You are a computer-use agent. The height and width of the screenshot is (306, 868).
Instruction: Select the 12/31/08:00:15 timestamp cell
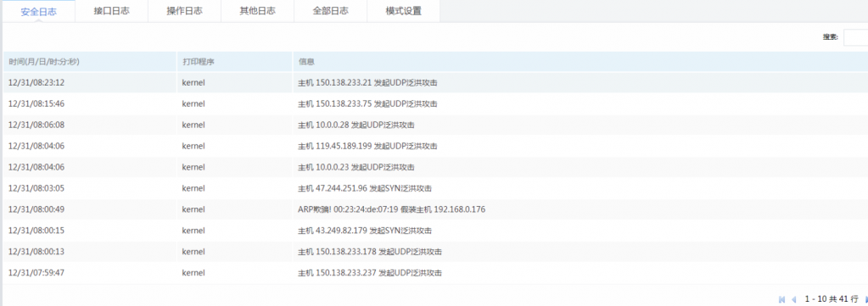36,231
